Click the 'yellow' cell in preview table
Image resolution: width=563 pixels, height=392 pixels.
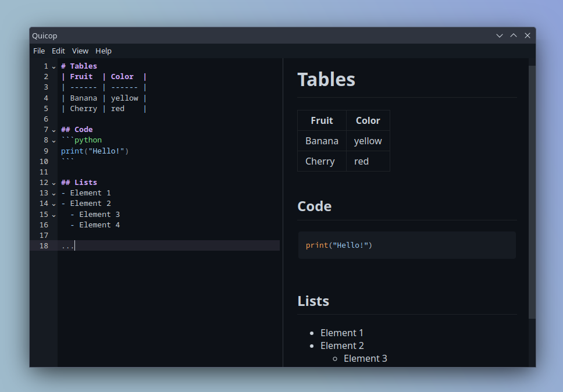click(368, 141)
